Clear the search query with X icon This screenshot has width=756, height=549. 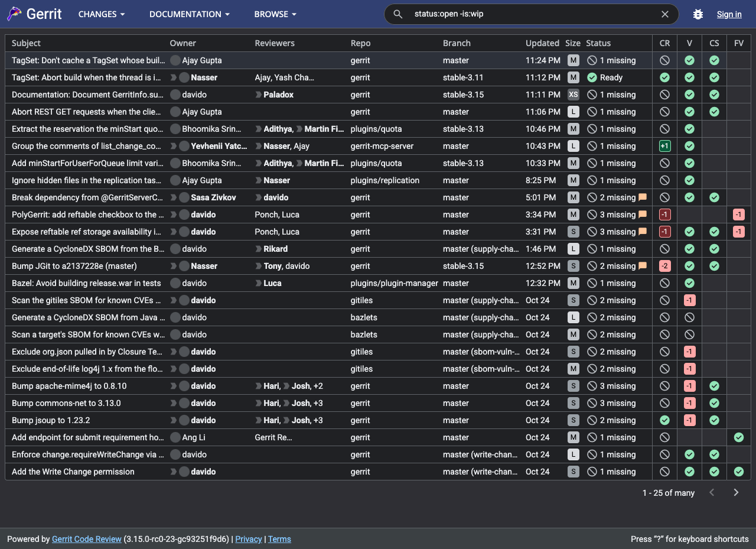click(665, 14)
